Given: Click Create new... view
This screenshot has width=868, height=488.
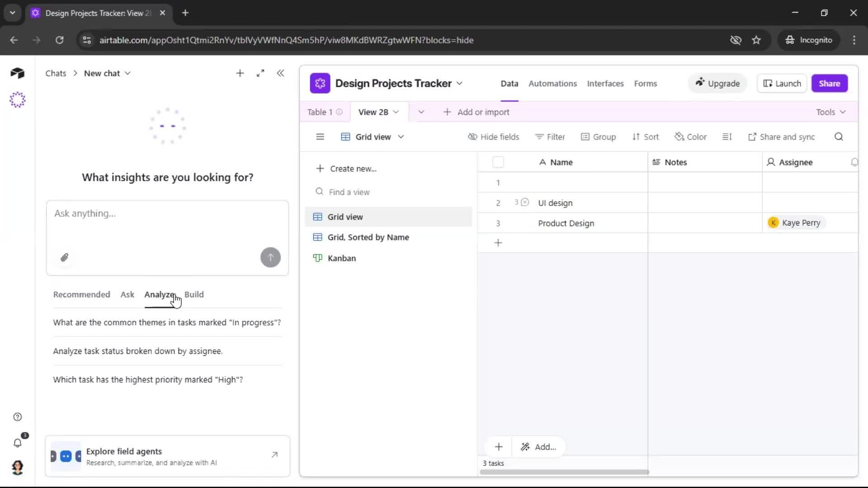Looking at the screenshot, I should point(346,169).
